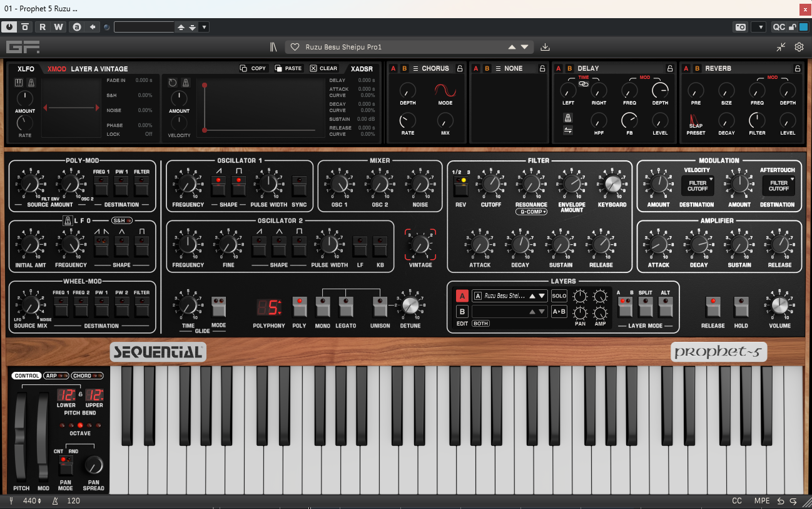Open the plugin settings gear
Viewport: 812px width, 509px height.
tap(799, 47)
